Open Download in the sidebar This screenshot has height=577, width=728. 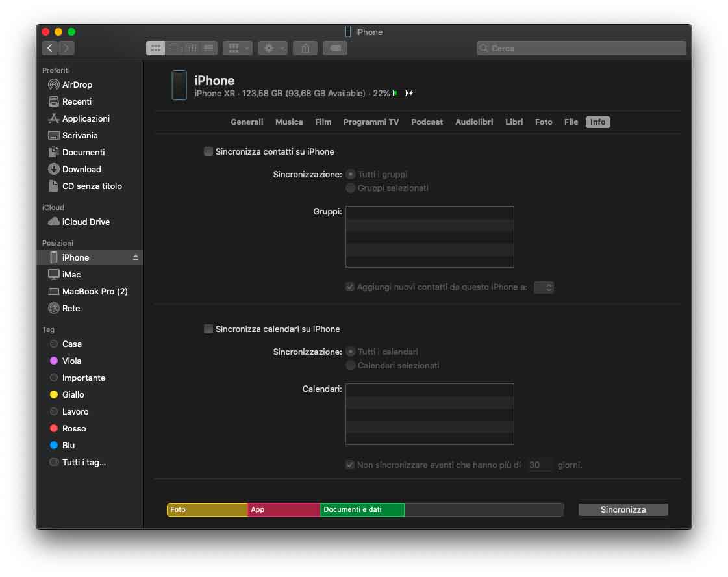89,169
